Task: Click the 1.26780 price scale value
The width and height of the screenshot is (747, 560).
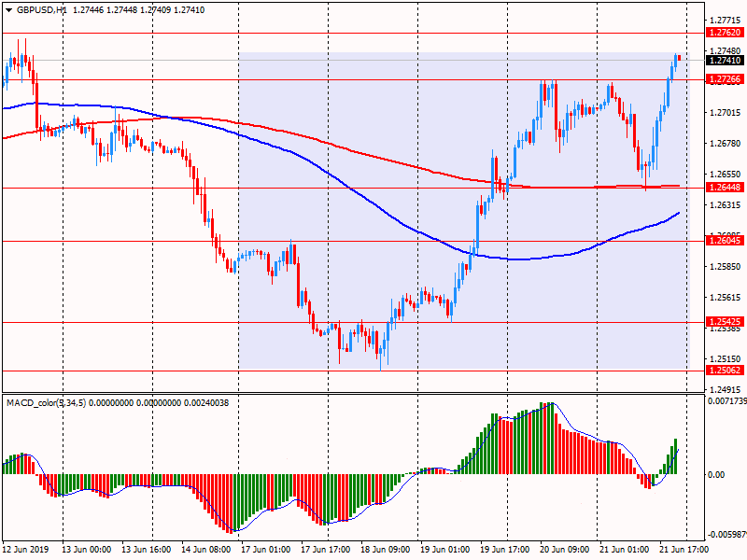Action: click(x=726, y=144)
